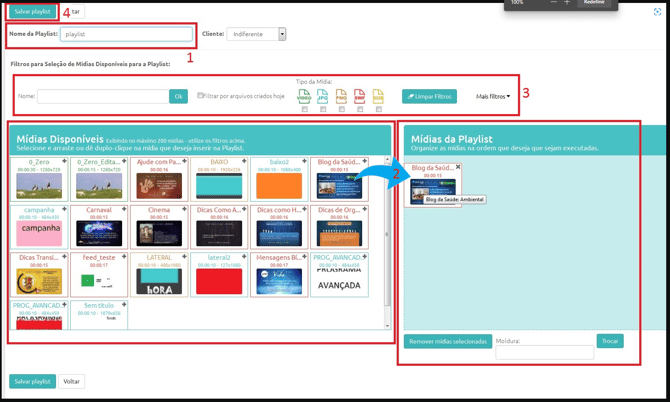This screenshot has width=670, height=402.
Task: Expand the Mais filtros menu
Action: pos(492,97)
